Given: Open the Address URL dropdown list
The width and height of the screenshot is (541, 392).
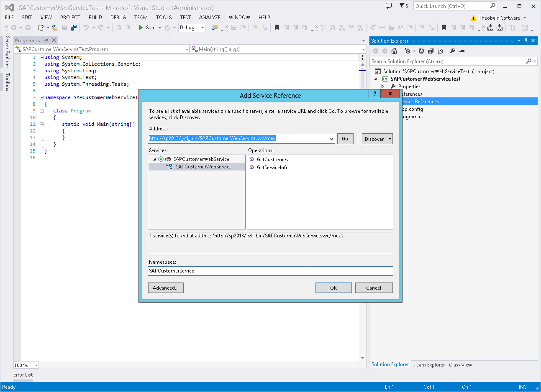Looking at the screenshot, I should coord(331,139).
